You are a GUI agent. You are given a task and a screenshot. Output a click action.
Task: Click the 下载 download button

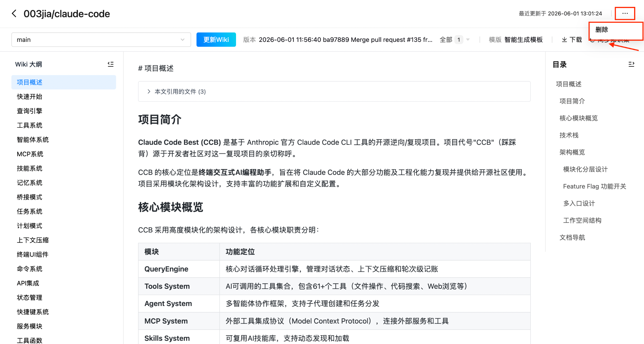[x=572, y=40]
